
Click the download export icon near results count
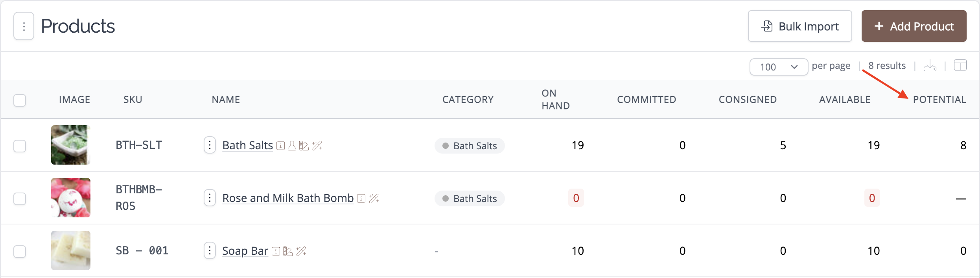point(930,66)
